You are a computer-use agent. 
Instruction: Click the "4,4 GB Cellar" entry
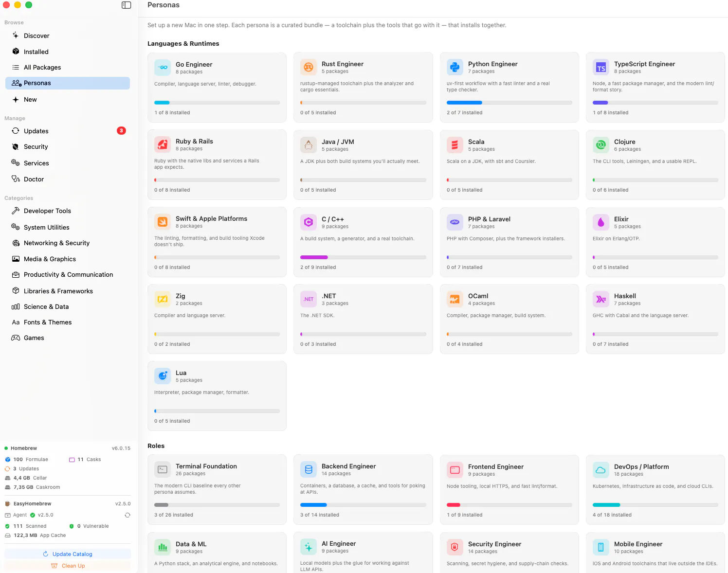point(26,478)
